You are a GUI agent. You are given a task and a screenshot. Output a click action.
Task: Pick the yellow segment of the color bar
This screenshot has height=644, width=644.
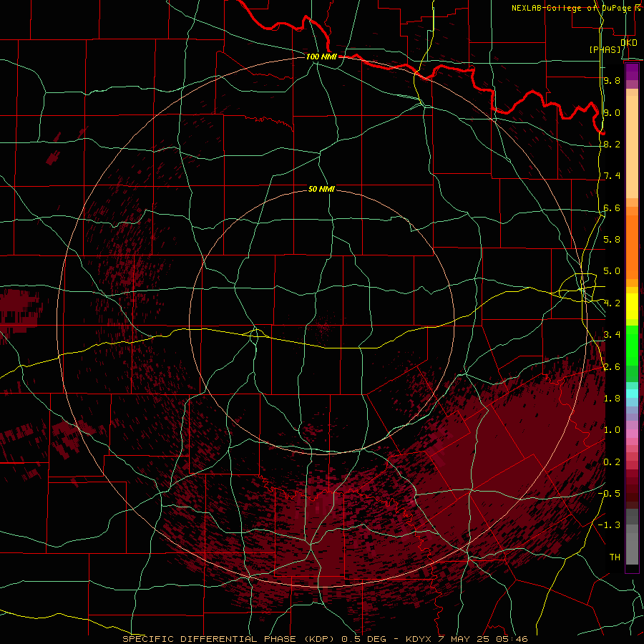(632, 306)
